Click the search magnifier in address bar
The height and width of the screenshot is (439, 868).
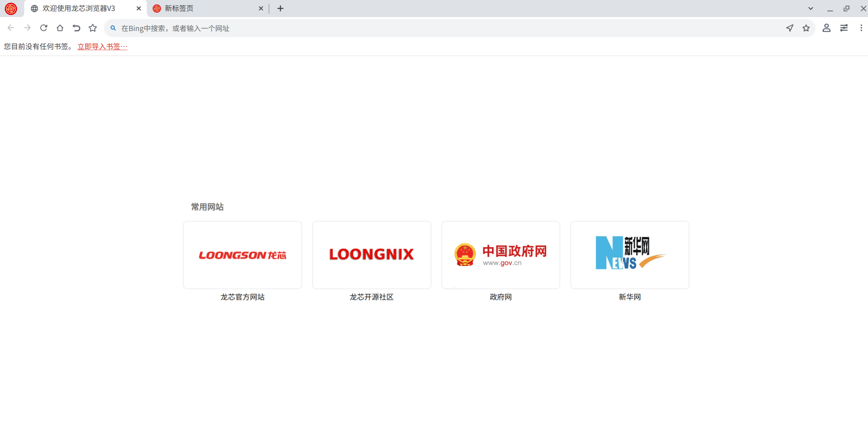pyautogui.click(x=113, y=28)
